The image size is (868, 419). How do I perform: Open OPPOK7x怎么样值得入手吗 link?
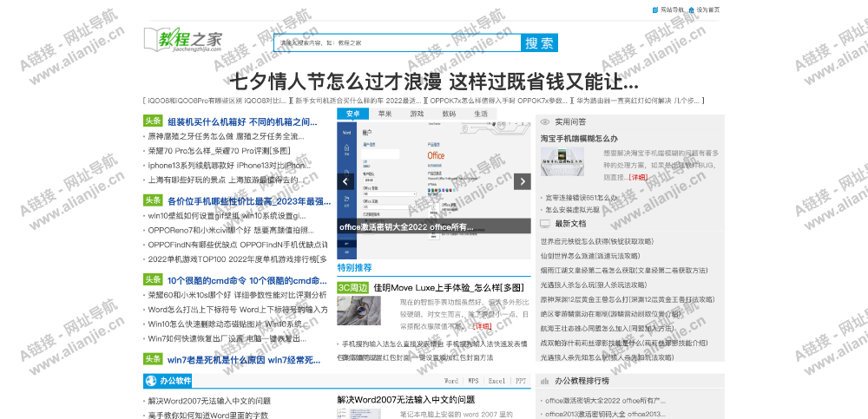(498, 101)
